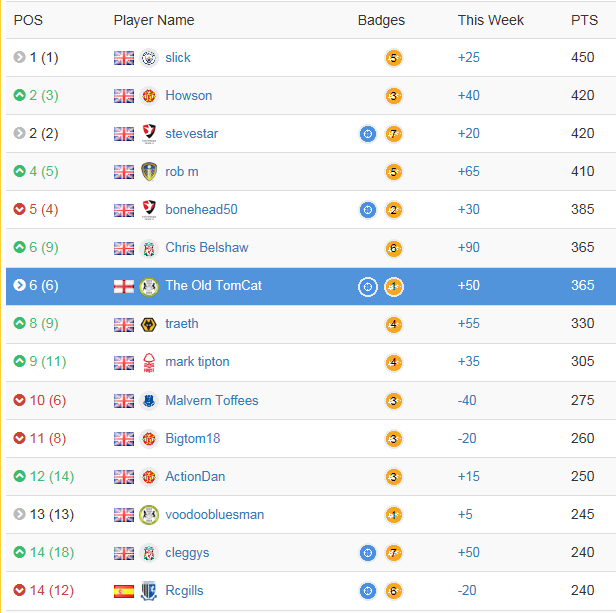Click slick's orange badge icon

tap(393, 58)
